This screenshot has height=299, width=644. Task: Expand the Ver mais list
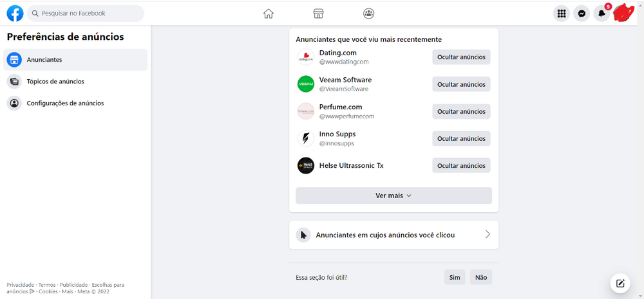pos(393,195)
